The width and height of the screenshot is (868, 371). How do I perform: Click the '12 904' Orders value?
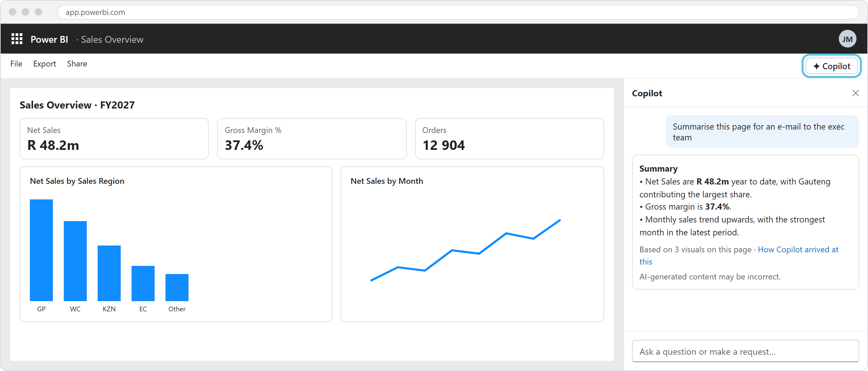pos(443,145)
